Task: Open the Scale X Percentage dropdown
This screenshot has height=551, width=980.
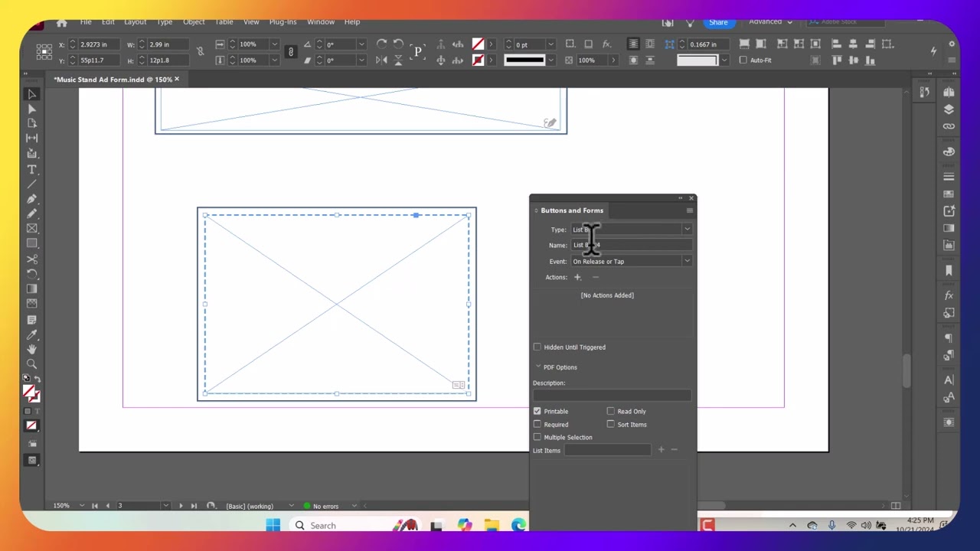Action: click(x=274, y=44)
